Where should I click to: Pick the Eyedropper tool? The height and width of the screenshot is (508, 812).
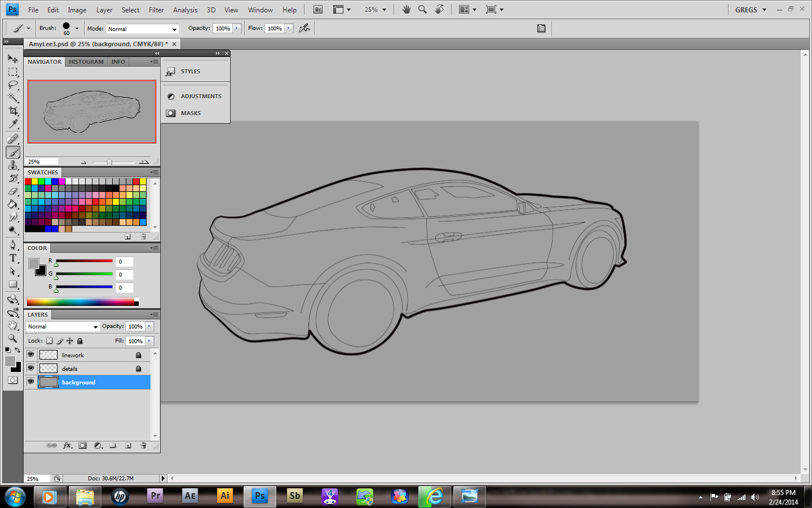[x=13, y=124]
